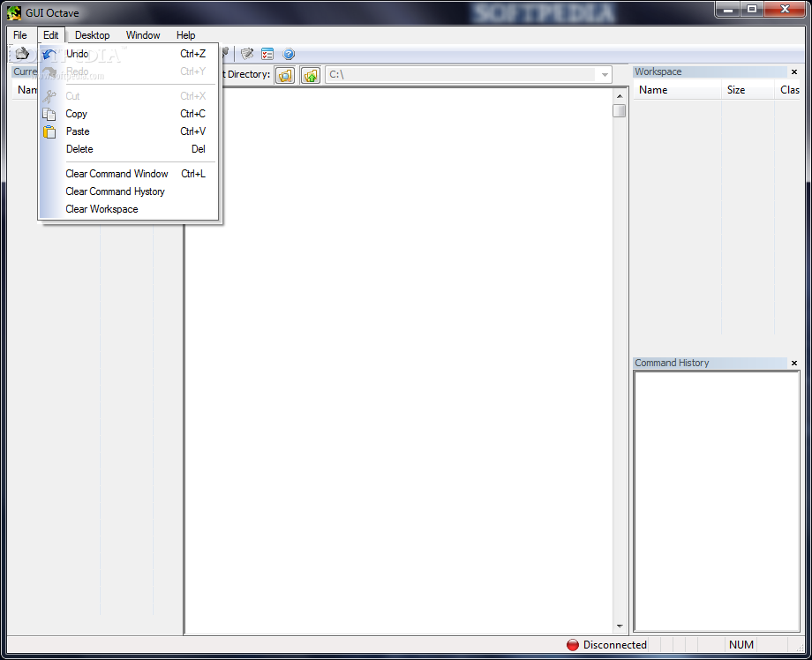The height and width of the screenshot is (660, 812).
Task: Sort Workspace by Size column header
Action: coord(748,90)
